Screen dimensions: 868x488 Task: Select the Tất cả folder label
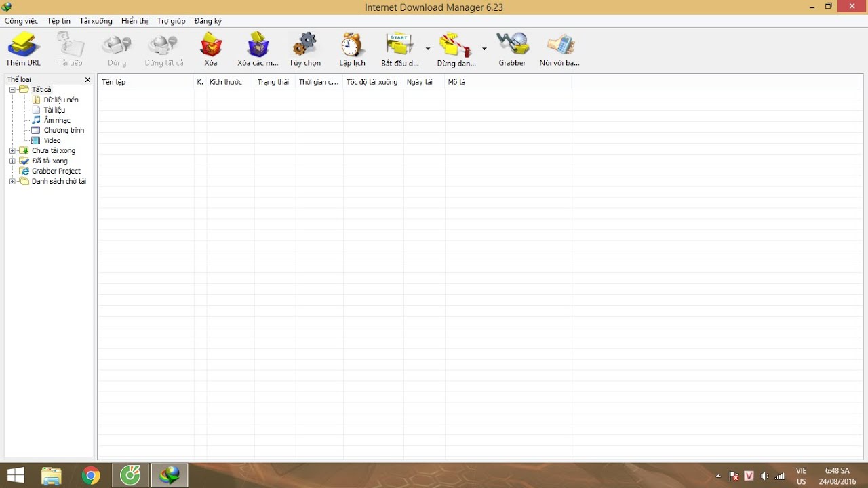(41, 89)
